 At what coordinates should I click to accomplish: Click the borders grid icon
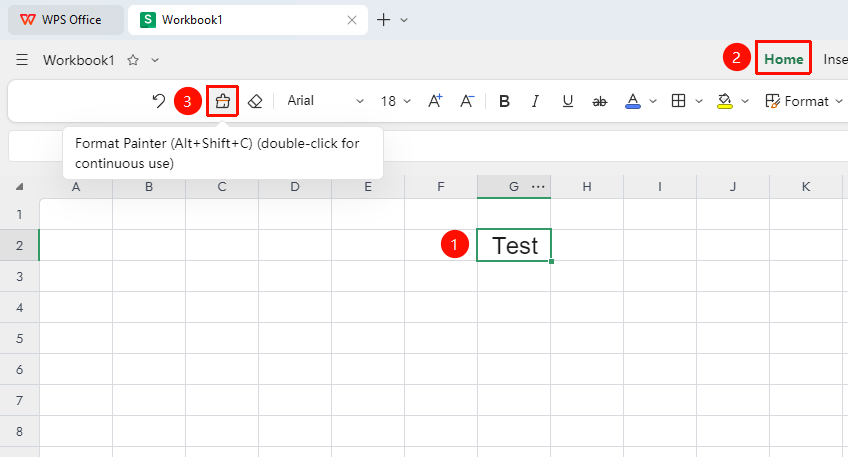click(x=678, y=101)
